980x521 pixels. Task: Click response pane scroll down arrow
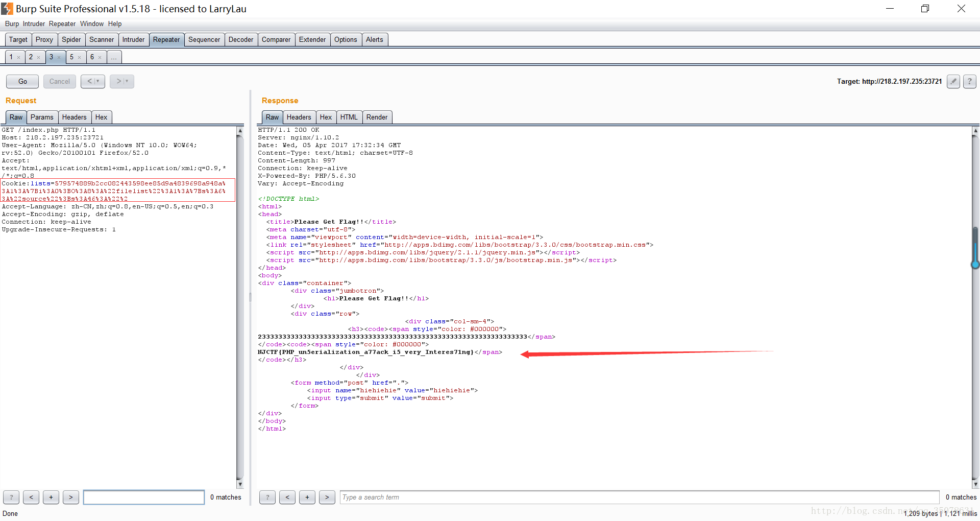(x=975, y=484)
